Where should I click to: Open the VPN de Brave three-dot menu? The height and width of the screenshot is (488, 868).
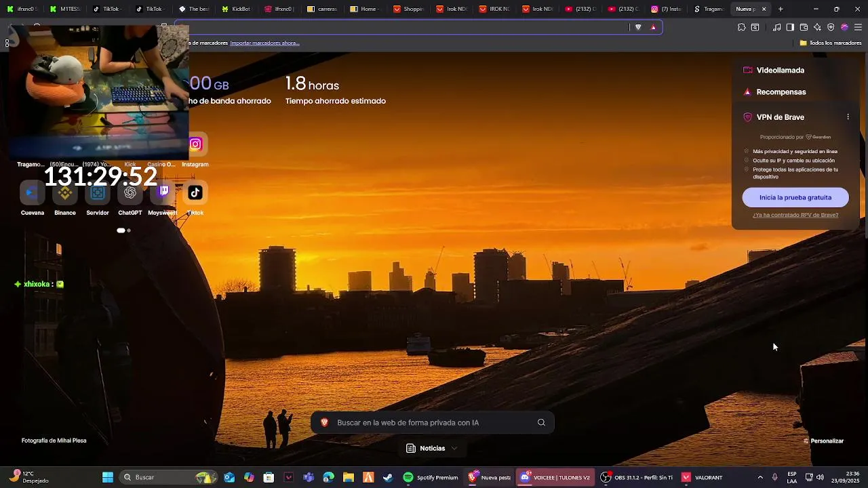coord(848,117)
